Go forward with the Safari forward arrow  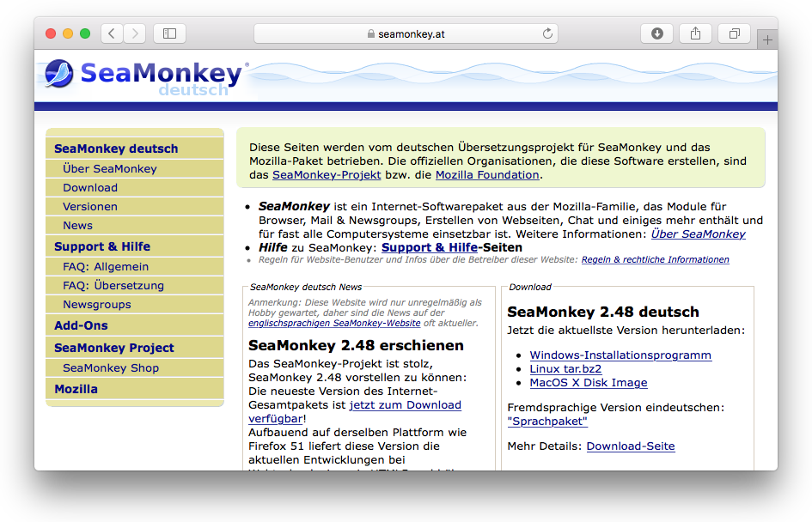pos(135,33)
